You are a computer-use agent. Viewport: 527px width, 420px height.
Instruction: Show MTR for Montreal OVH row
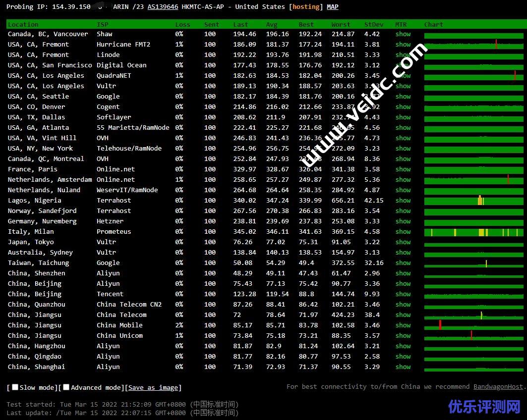403,159
